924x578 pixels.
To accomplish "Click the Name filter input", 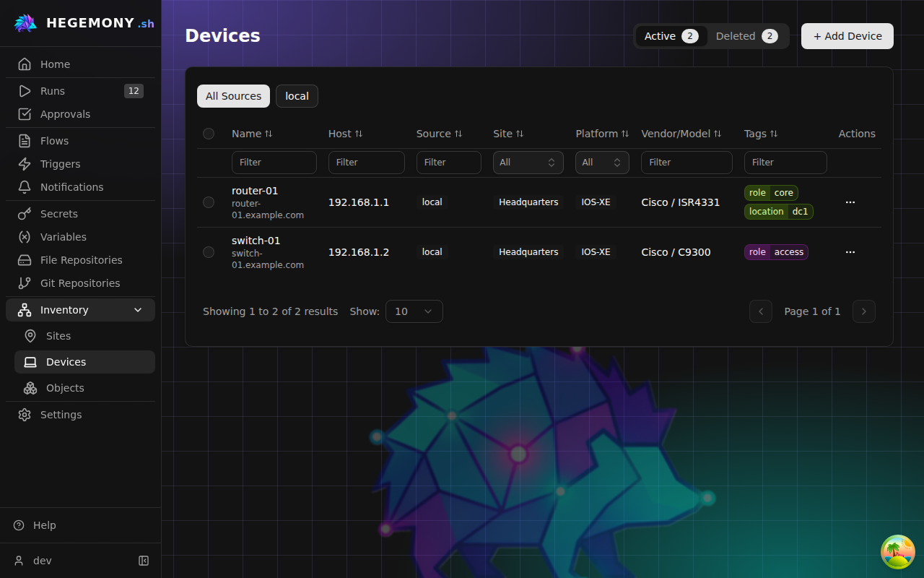I will 274,163.
